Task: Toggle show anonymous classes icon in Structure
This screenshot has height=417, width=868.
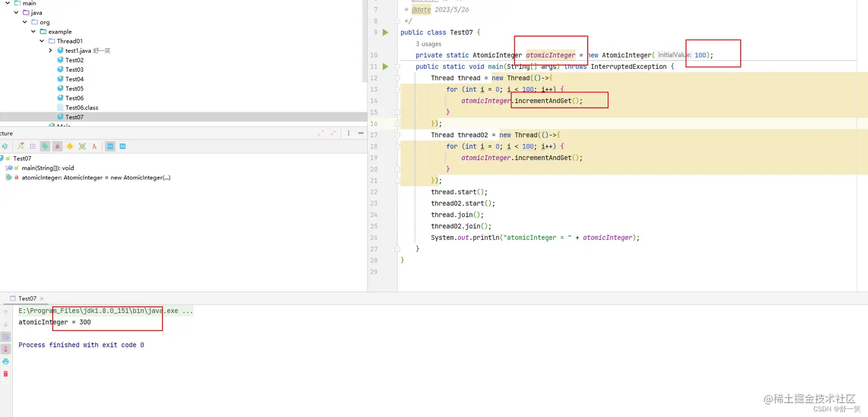Action: coord(82,146)
